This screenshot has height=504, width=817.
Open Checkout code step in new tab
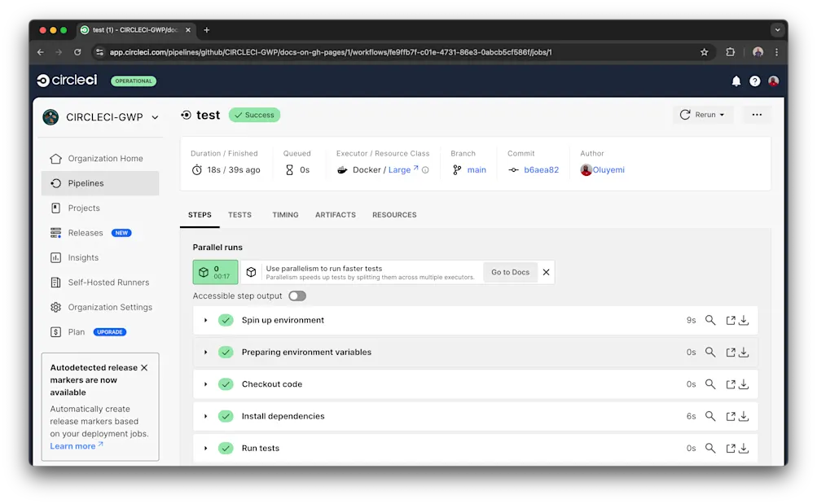click(x=726, y=383)
